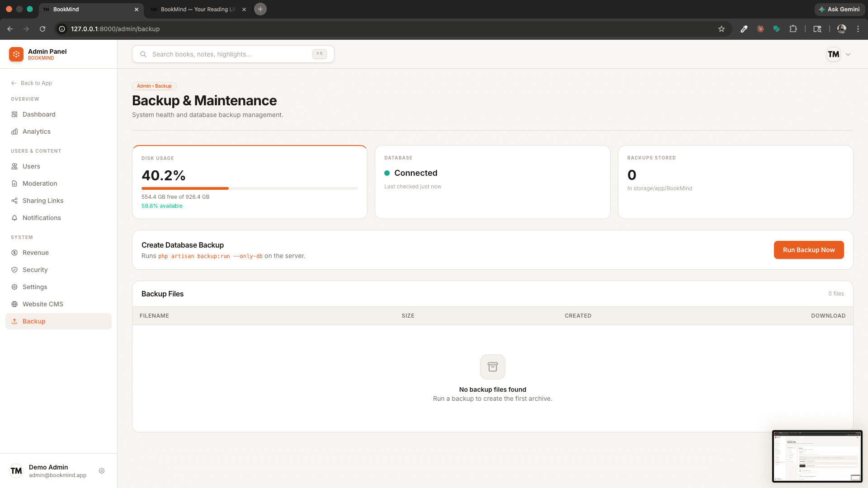Image resolution: width=868 pixels, height=488 pixels.
Task: Click the orange starburst extension icon
Action: point(760,29)
